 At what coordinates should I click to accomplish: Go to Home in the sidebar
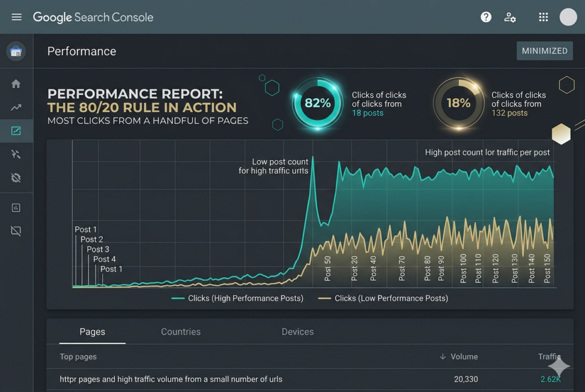tap(16, 84)
